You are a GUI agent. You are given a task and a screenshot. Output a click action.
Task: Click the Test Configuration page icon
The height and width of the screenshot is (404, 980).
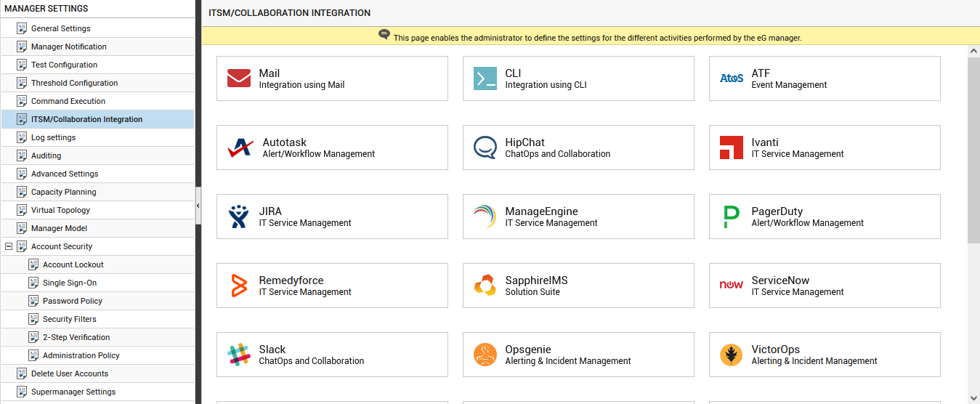click(x=22, y=65)
